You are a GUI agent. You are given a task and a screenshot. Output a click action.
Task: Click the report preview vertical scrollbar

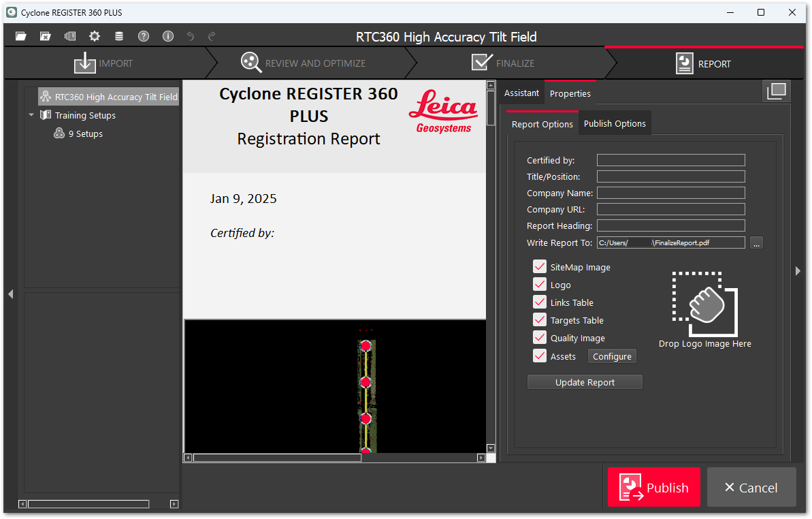[x=491, y=272]
